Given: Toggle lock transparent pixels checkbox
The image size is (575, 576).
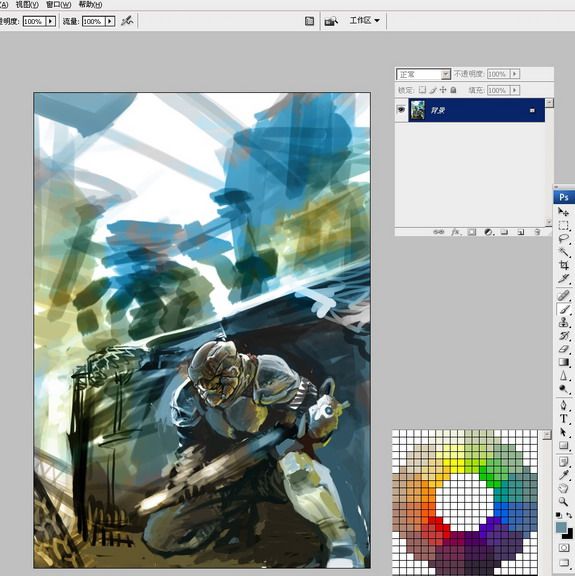Looking at the screenshot, I should click(x=423, y=90).
